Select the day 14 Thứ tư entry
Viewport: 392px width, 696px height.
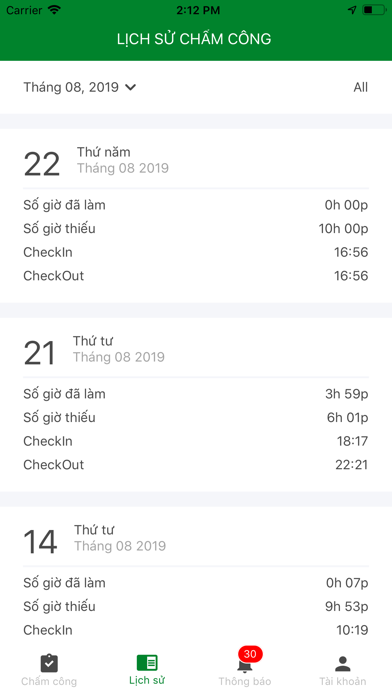pos(196,575)
